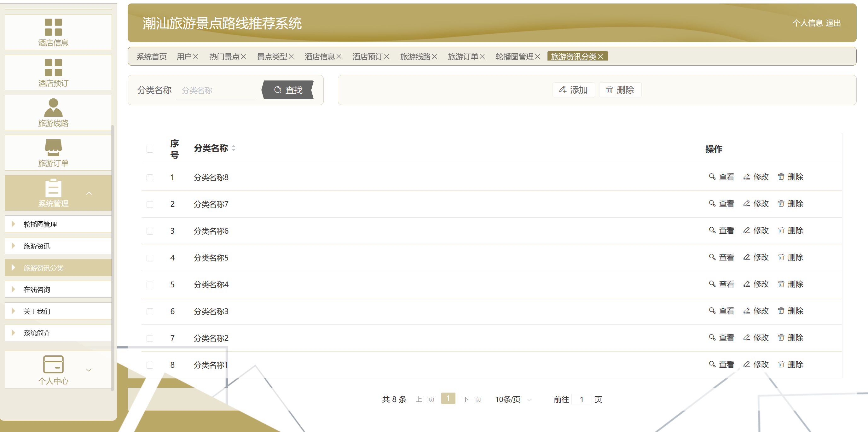
Task: Open 旅游资讯 in the sidebar
Action: pyautogui.click(x=58, y=246)
